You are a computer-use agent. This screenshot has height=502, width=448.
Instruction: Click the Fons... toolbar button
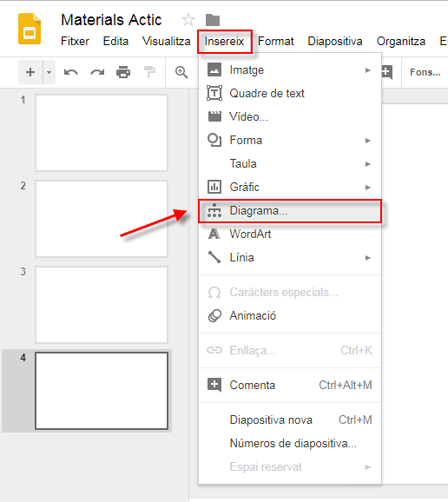[x=425, y=72]
